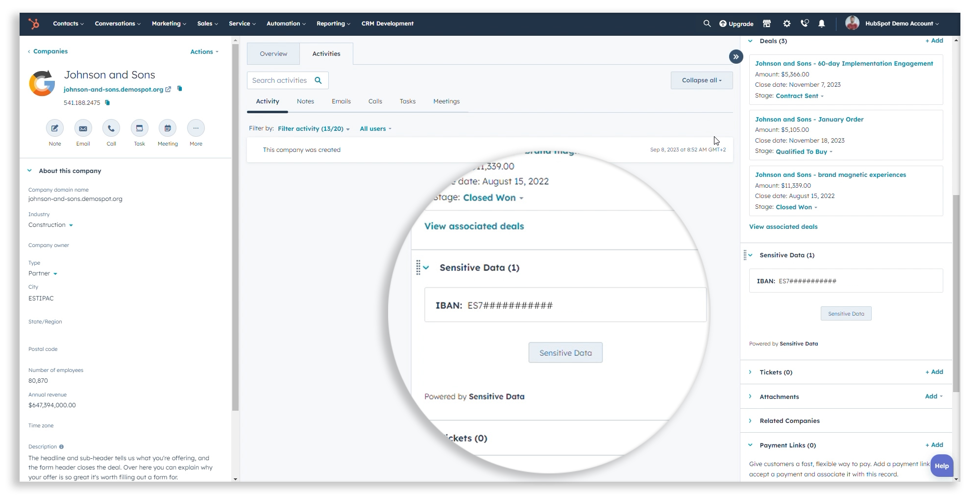Image resolution: width=980 pixels, height=495 pixels.
Task: Open the Marketplace icon in top bar
Action: [767, 24]
